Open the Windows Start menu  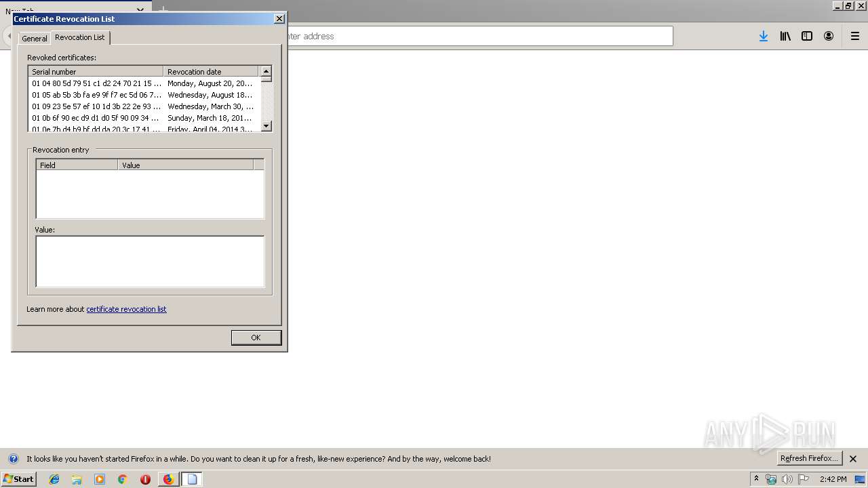pyautogui.click(x=18, y=479)
